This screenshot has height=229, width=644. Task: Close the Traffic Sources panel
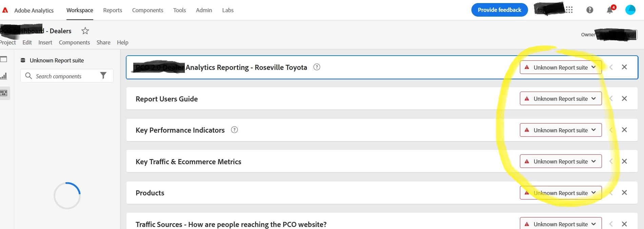pyautogui.click(x=624, y=224)
